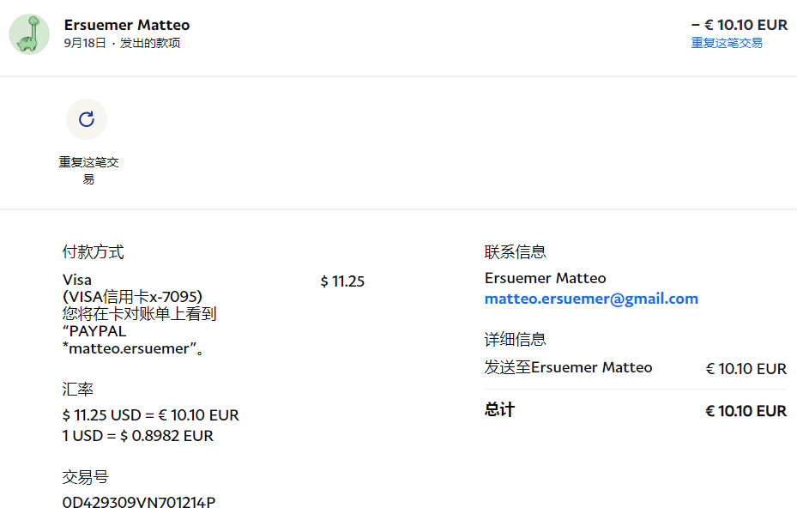This screenshot has width=797, height=532.
Task: Click contact name Ersuemer Matteo under 联系信息
Action: 545,278
